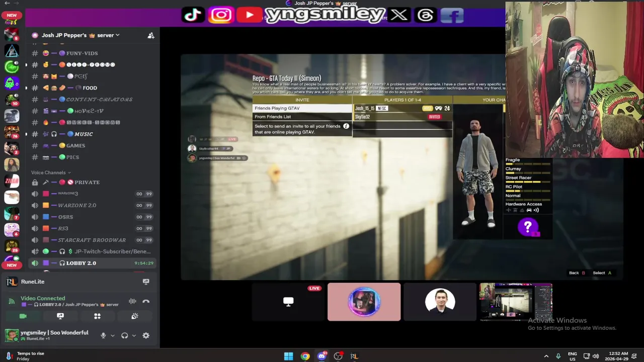Open the ENG US language switcher
The image size is (644, 362).
573,356
